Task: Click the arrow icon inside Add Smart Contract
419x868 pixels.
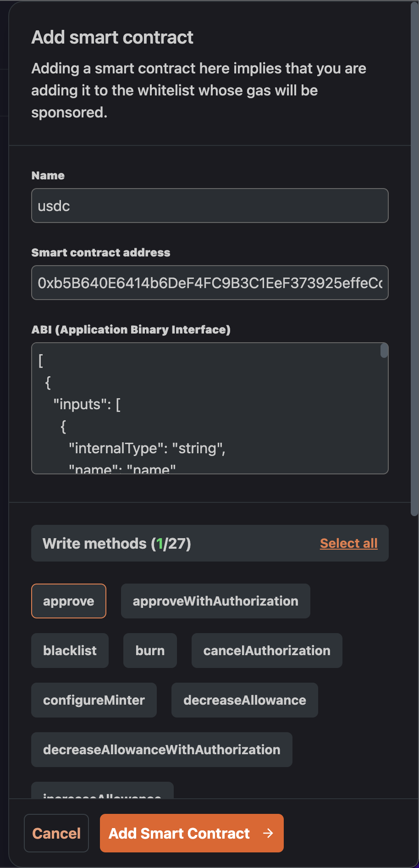Action: [x=268, y=833]
